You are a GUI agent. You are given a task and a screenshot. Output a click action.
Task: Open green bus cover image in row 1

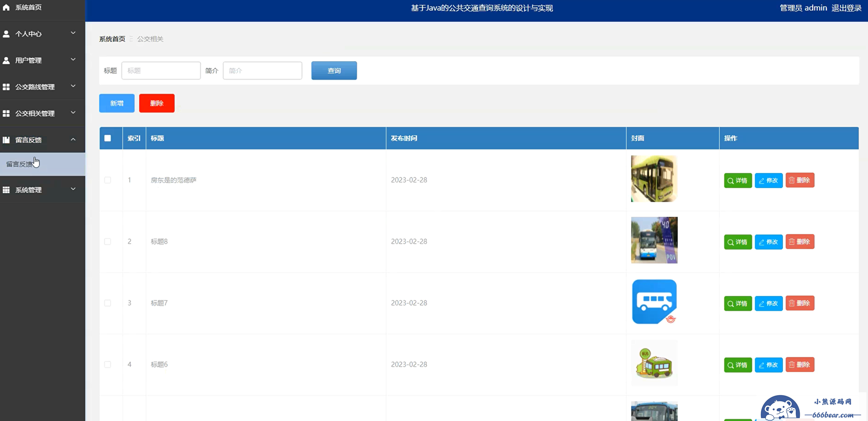pyautogui.click(x=654, y=179)
